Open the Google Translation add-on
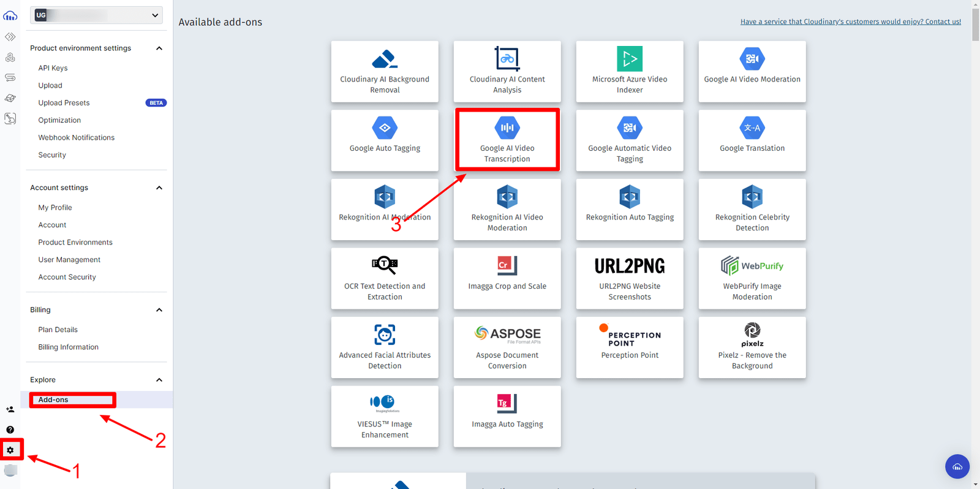The image size is (980, 489). coord(752,140)
